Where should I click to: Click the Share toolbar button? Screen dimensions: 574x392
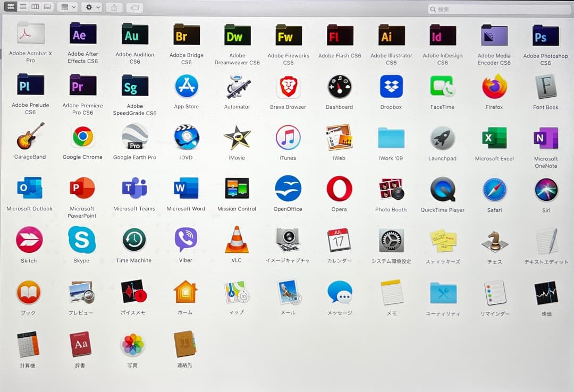[114, 7]
